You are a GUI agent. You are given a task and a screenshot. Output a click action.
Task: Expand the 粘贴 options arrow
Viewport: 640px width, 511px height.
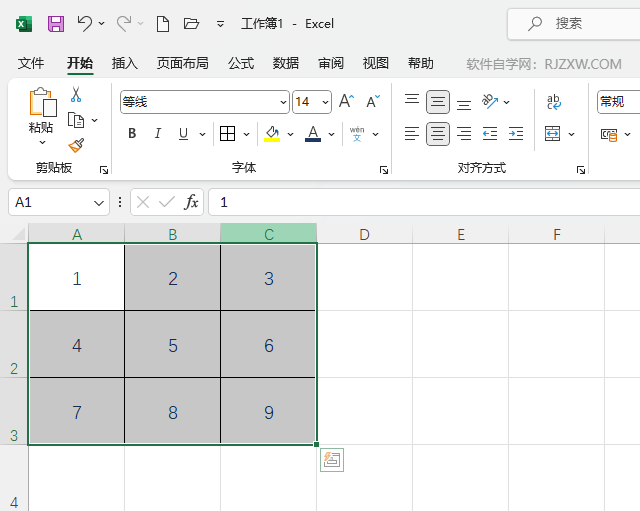coord(42,142)
